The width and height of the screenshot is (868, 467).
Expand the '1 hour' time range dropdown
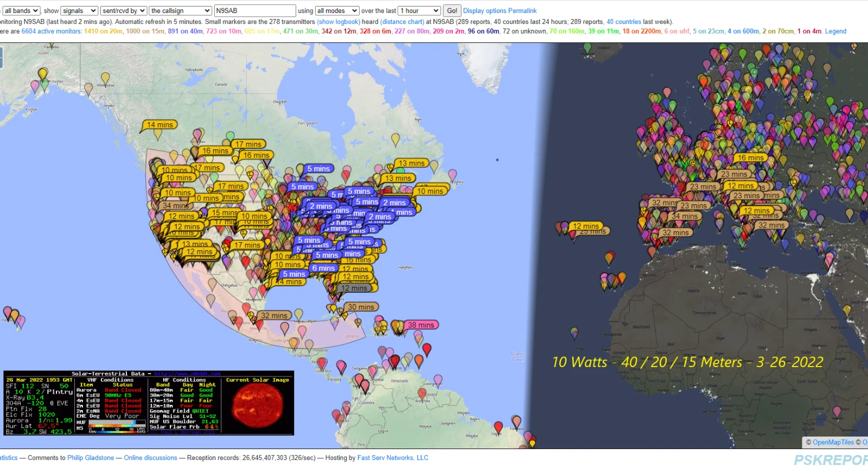tap(419, 11)
